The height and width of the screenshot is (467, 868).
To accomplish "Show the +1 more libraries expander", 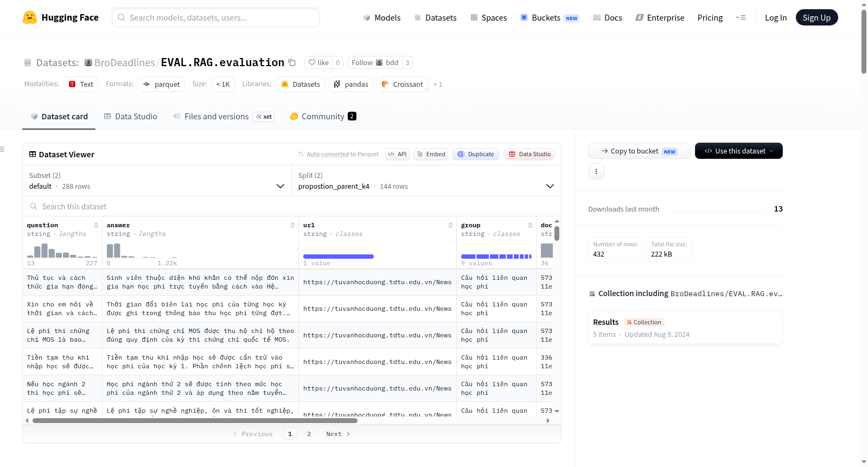I will coord(438,85).
